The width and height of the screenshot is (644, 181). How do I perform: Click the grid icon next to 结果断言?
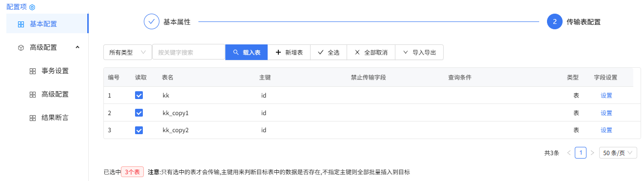[33, 118]
